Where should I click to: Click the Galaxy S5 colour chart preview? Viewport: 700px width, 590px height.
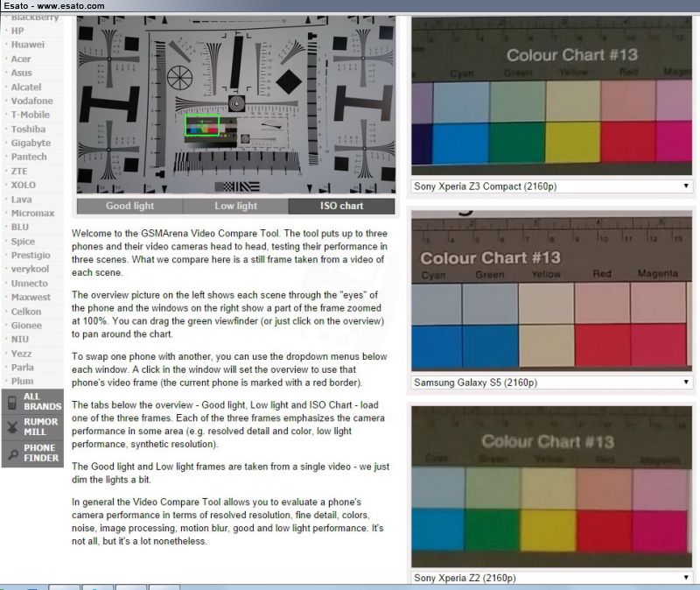[x=551, y=291]
